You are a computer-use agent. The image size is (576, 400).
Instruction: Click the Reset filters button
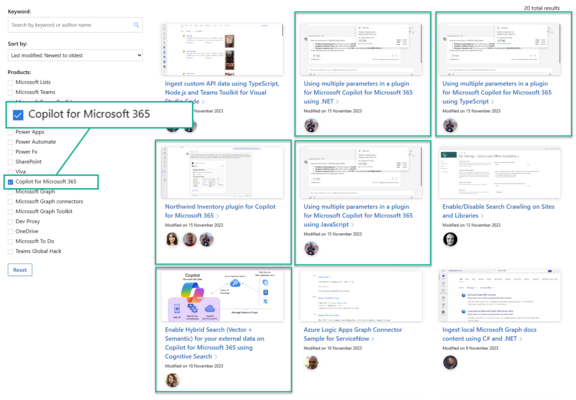(20, 270)
